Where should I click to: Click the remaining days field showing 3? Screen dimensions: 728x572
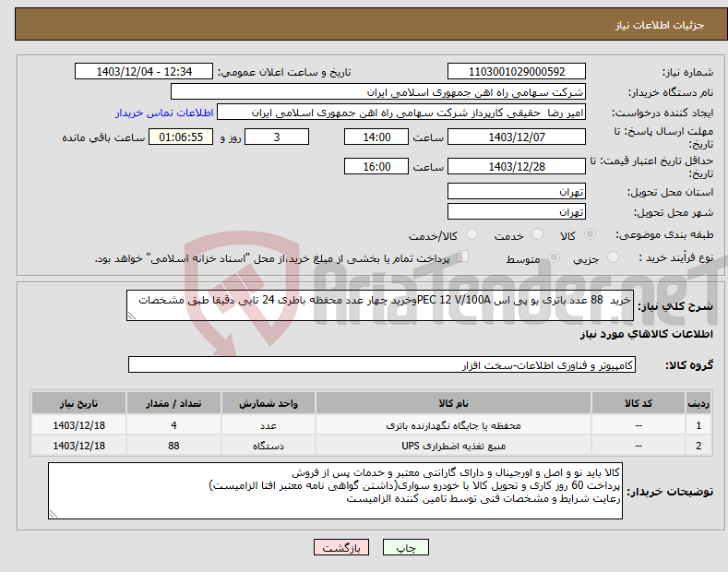click(277, 137)
